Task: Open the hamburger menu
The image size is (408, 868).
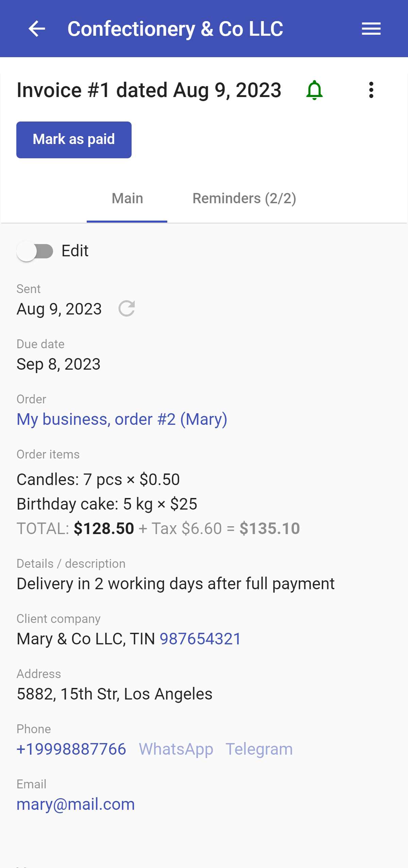Action: [x=371, y=29]
